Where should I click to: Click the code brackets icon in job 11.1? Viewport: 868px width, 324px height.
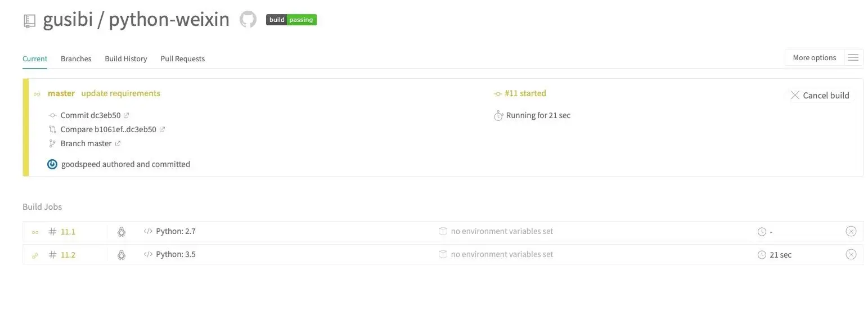click(x=148, y=231)
